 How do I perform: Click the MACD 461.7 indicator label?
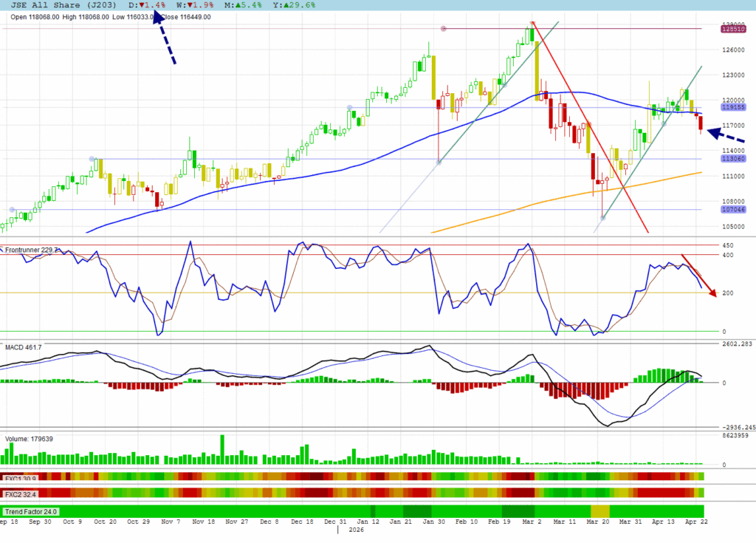pyautogui.click(x=22, y=346)
